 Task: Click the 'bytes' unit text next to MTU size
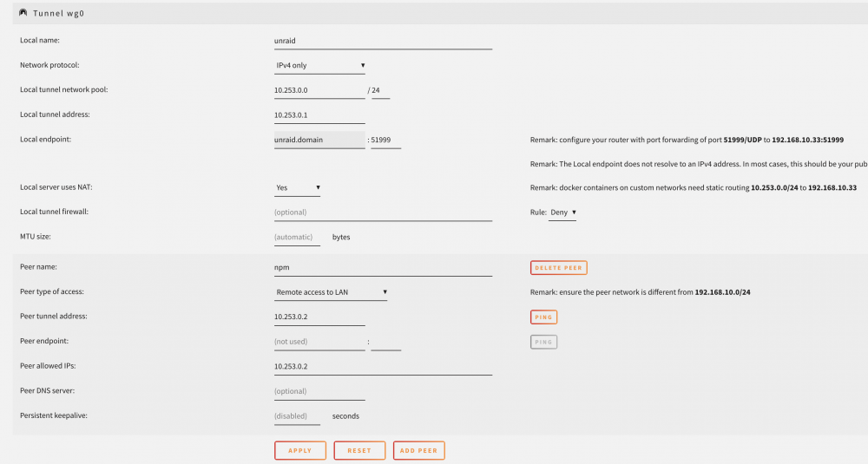(x=341, y=238)
